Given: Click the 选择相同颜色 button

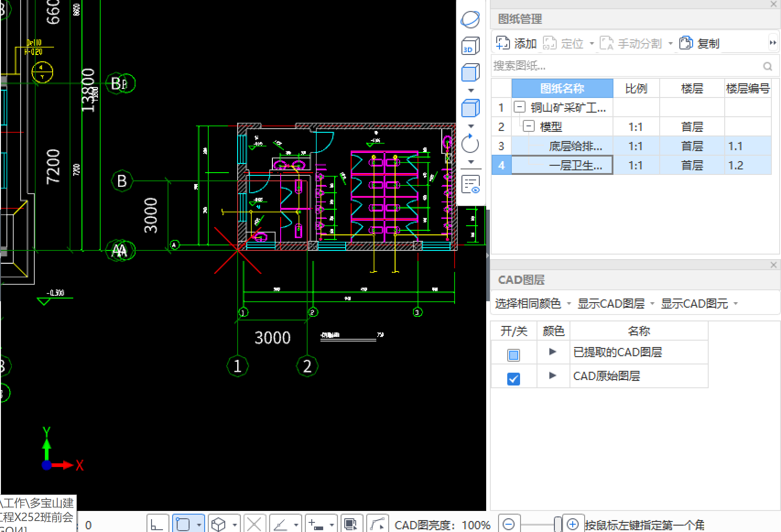Looking at the screenshot, I should tap(528, 303).
